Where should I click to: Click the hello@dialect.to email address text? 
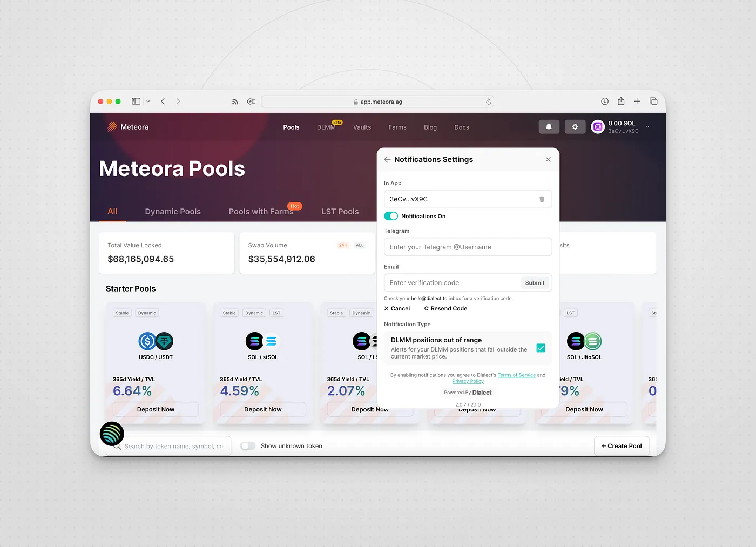coord(429,299)
